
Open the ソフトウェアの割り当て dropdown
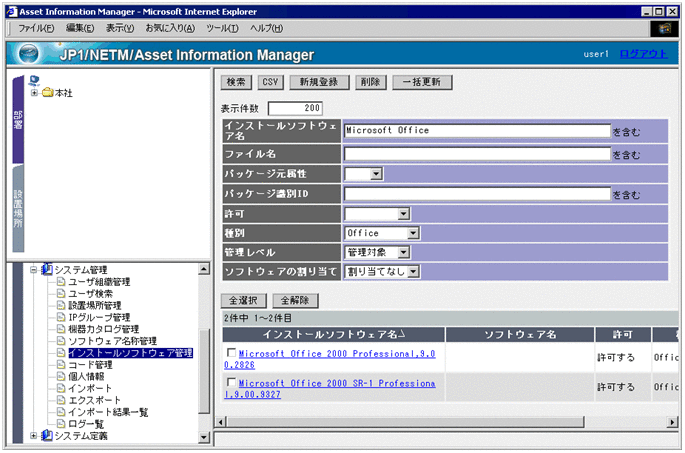click(x=413, y=271)
